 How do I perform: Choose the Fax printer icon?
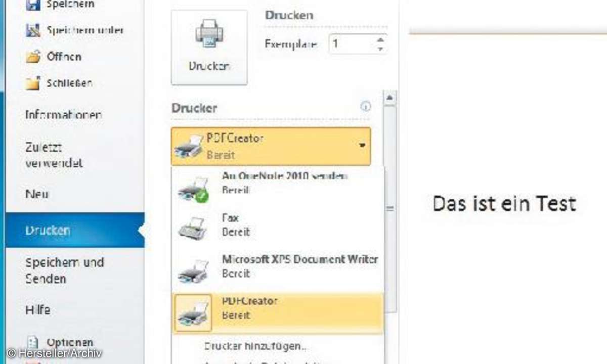[192, 227]
